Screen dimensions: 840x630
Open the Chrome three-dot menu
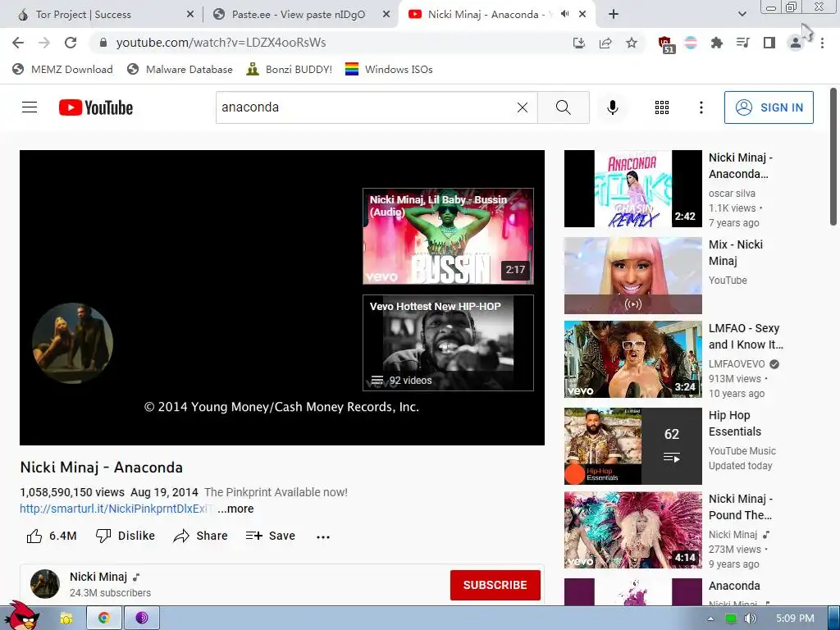(x=822, y=43)
